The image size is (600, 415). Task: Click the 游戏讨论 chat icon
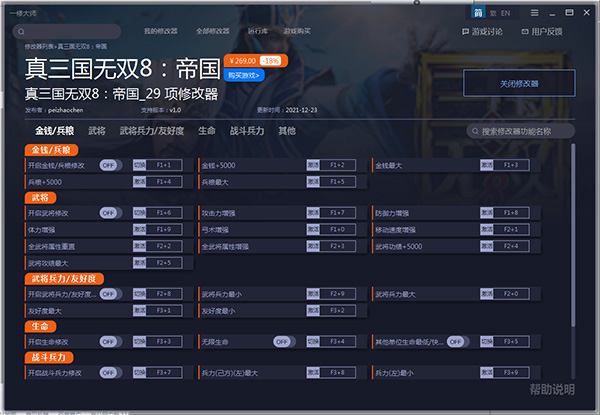click(x=465, y=32)
